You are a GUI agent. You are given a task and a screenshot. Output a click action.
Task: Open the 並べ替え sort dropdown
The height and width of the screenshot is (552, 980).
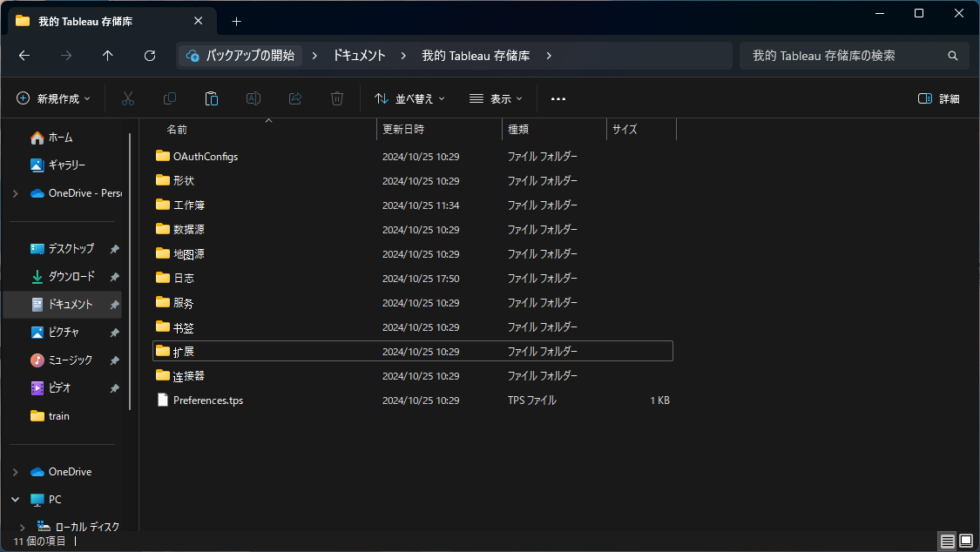[409, 98]
